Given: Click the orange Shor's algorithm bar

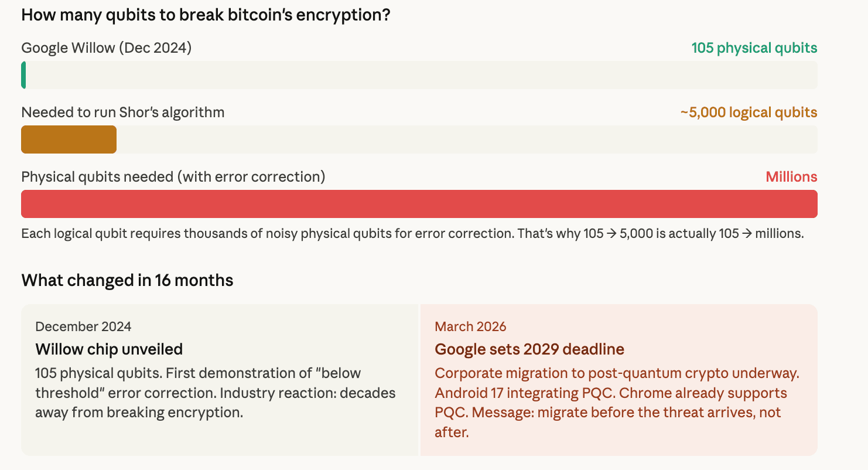Looking at the screenshot, I should tap(69, 139).
